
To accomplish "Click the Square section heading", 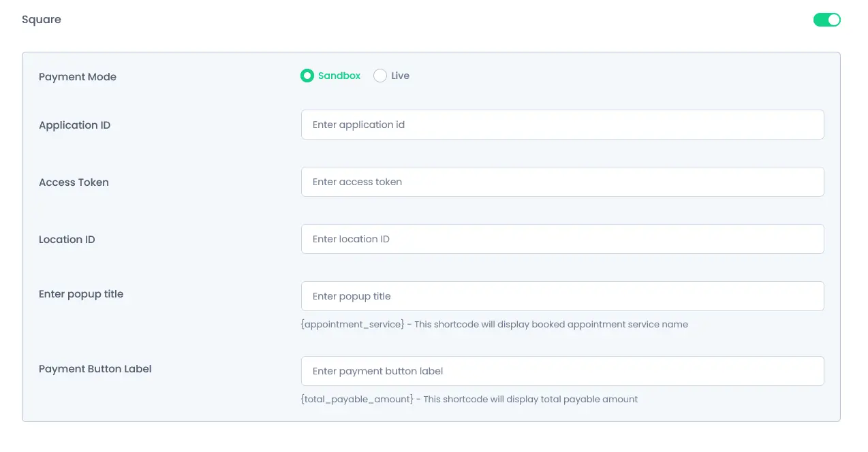I will [x=42, y=20].
